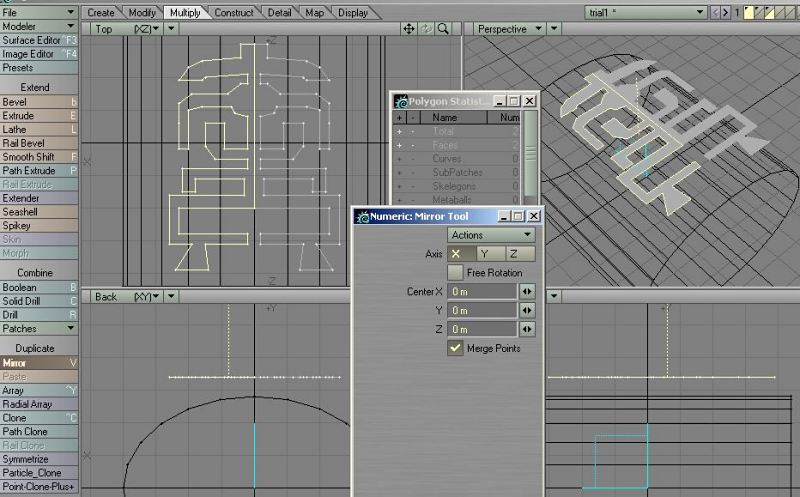The width and height of the screenshot is (800, 497).
Task: Click the Center Y input field
Action: coord(481,310)
